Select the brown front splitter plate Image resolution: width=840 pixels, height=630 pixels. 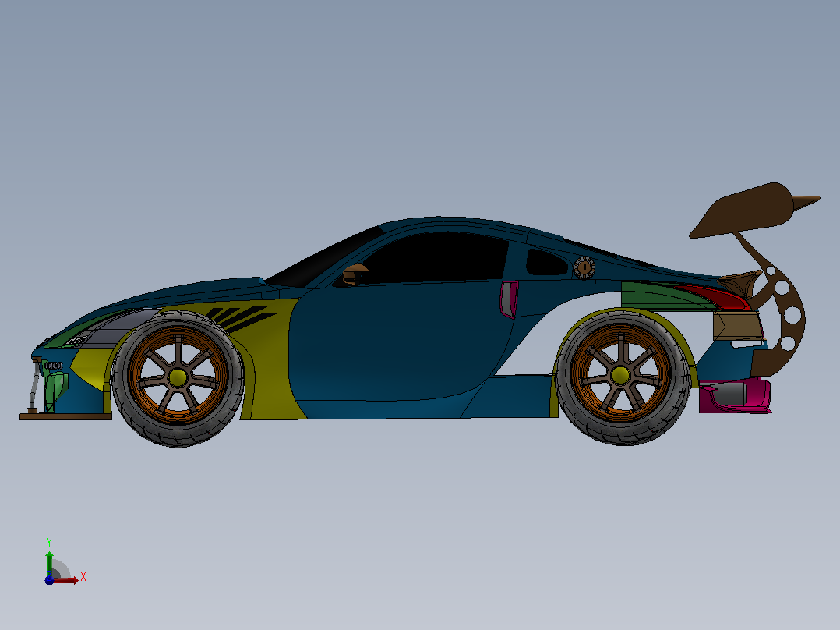click(x=66, y=416)
